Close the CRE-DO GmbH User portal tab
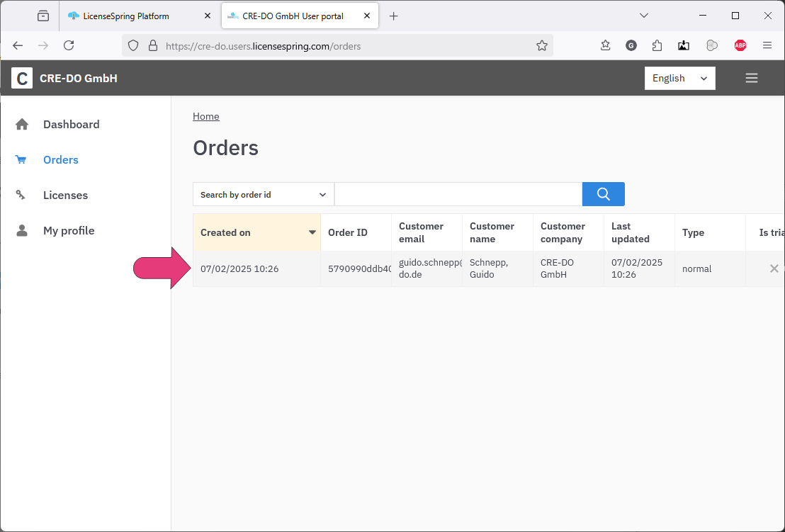The height and width of the screenshot is (532, 785). pyautogui.click(x=367, y=16)
